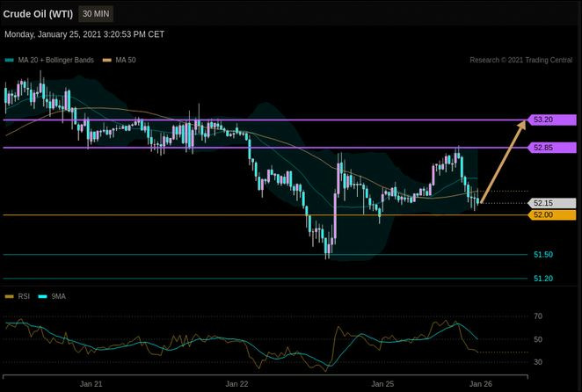582x392 pixels.
Task: Click the Jan 25 date axis label
Action: pyautogui.click(x=382, y=384)
